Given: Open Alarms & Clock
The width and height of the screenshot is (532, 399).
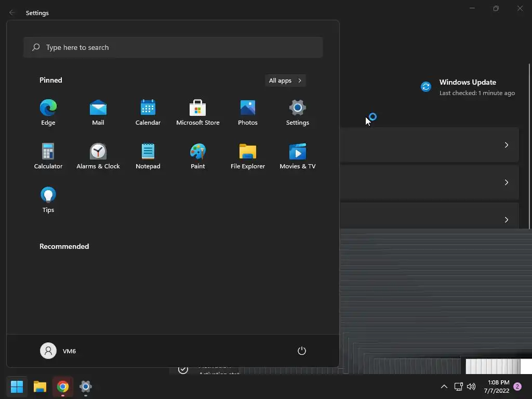Looking at the screenshot, I should (x=98, y=156).
